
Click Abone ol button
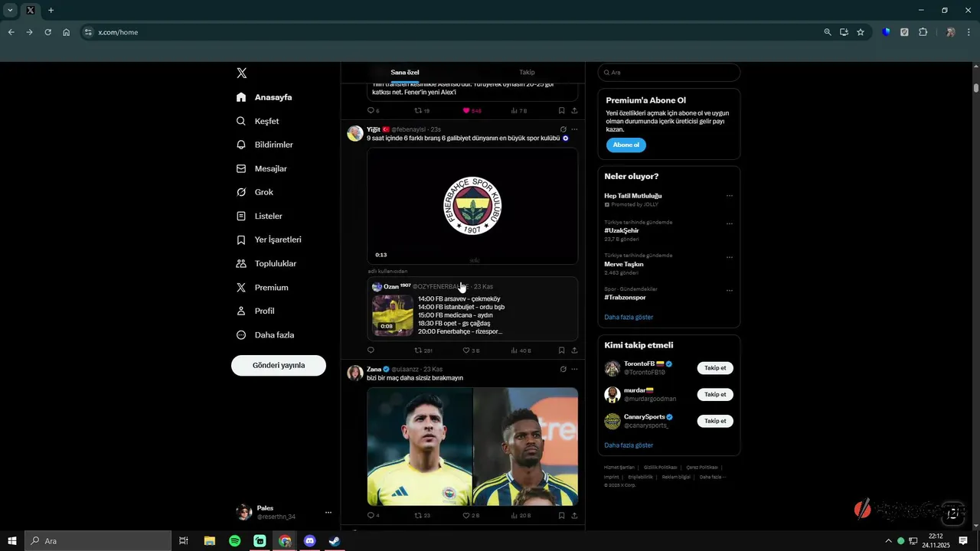[626, 145]
